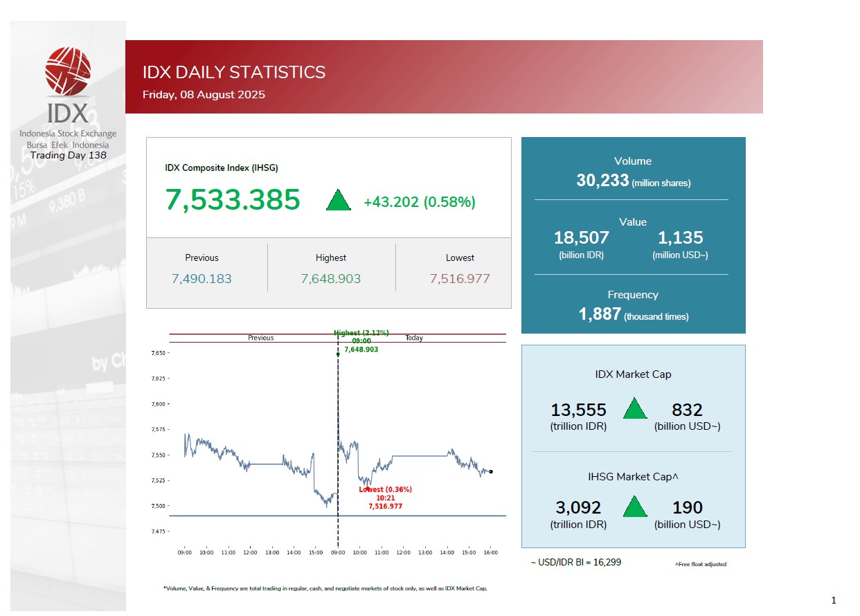Select the value figure 18,507
The width and height of the screenshot is (860, 616).
pyautogui.click(x=582, y=238)
